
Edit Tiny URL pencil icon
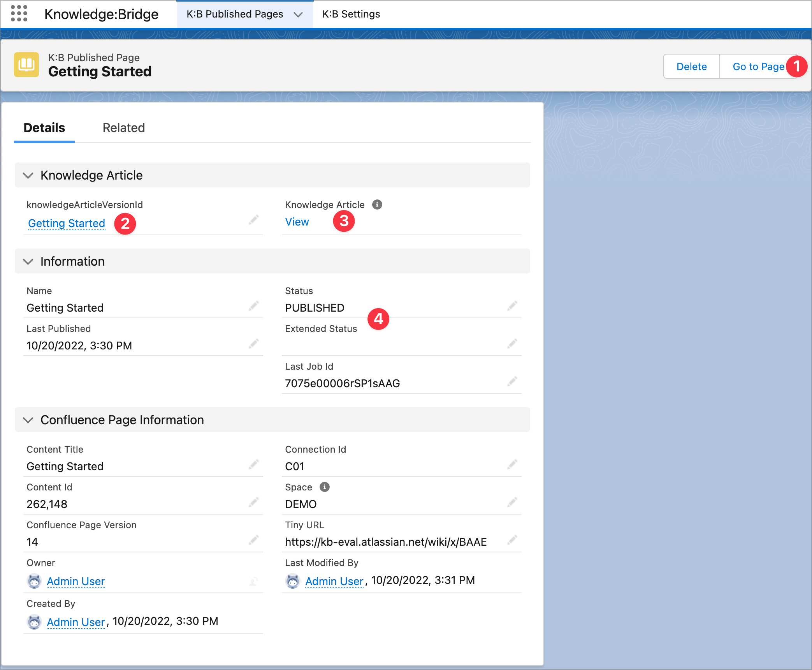point(512,540)
